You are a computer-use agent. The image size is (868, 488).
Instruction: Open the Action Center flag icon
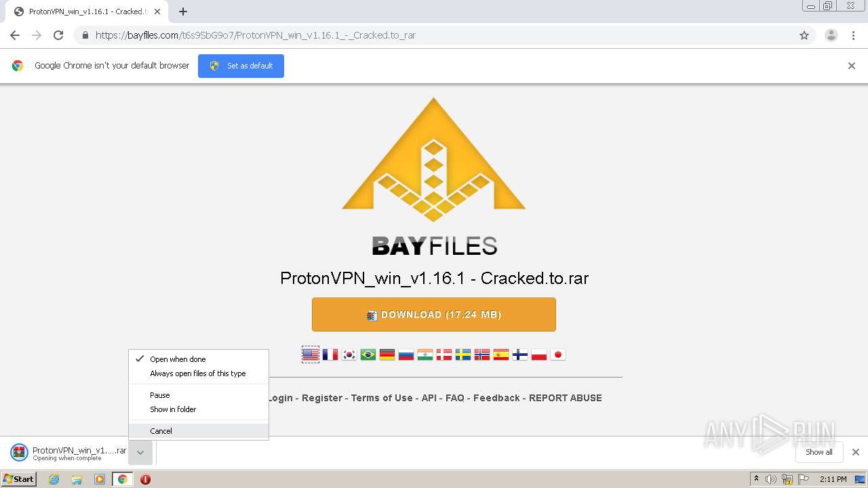click(804, 479)
